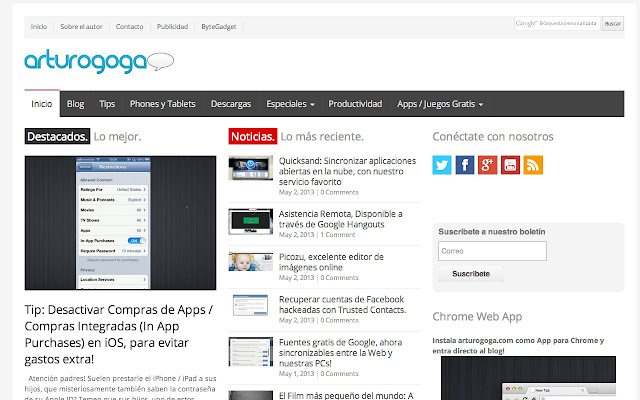
Task: Click 0 Comments under Recuperar cuentas article
Action: click(x=339, y=320)
